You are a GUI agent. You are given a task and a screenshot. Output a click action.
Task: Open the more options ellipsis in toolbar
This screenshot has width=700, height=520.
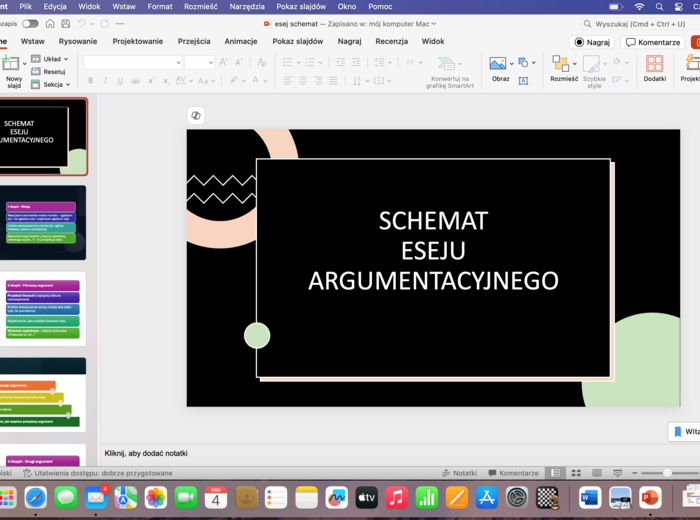[120, 24]
